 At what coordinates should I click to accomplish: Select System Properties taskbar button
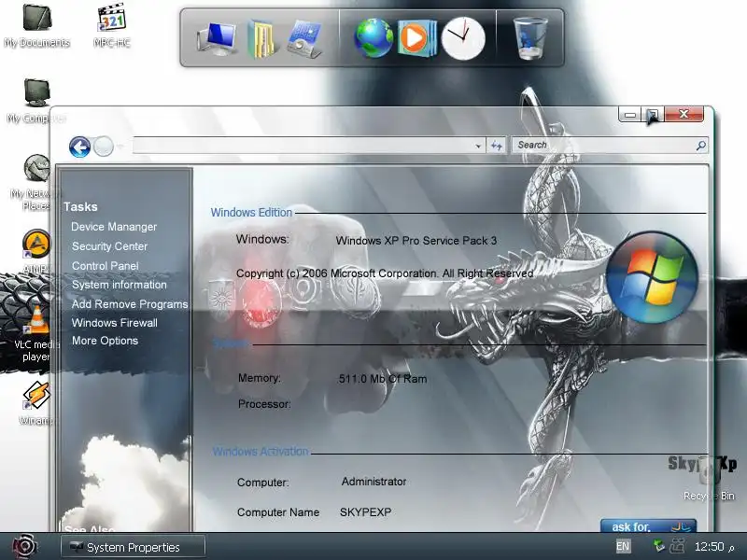(133, 547)
